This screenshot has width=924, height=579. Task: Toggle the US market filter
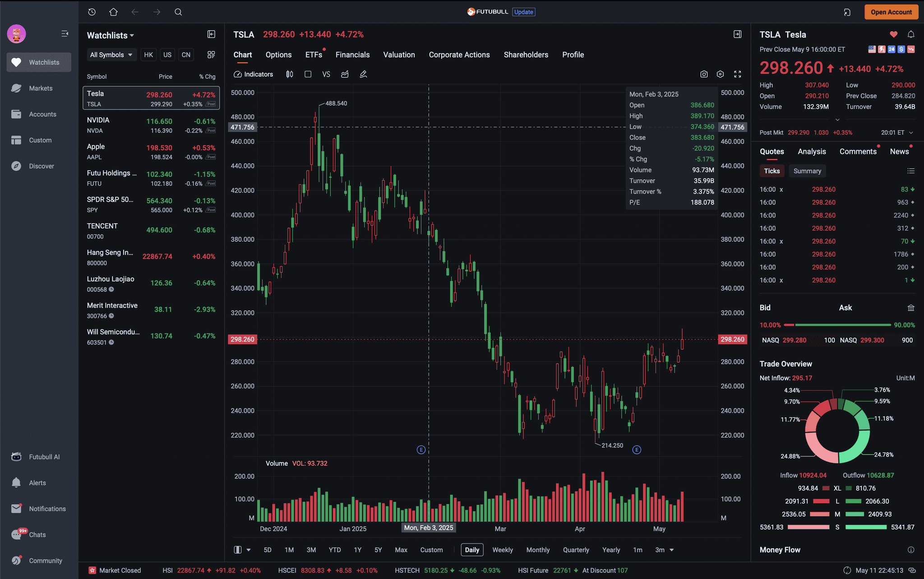tap(167, 55)
